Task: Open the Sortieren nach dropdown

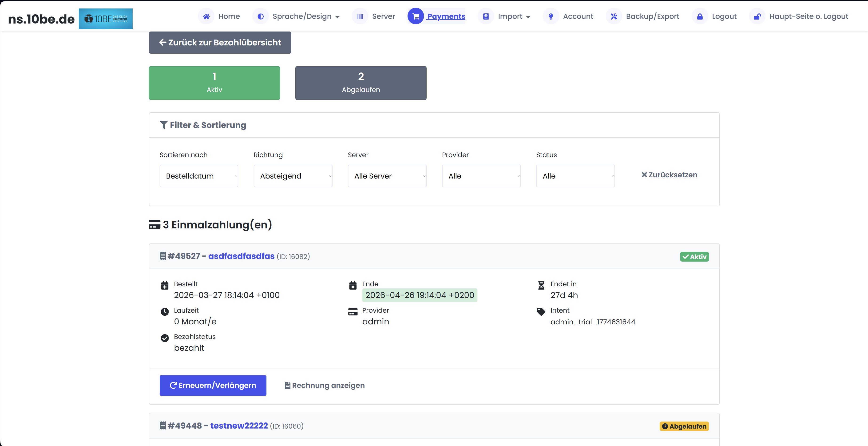Action: (199, 176)
